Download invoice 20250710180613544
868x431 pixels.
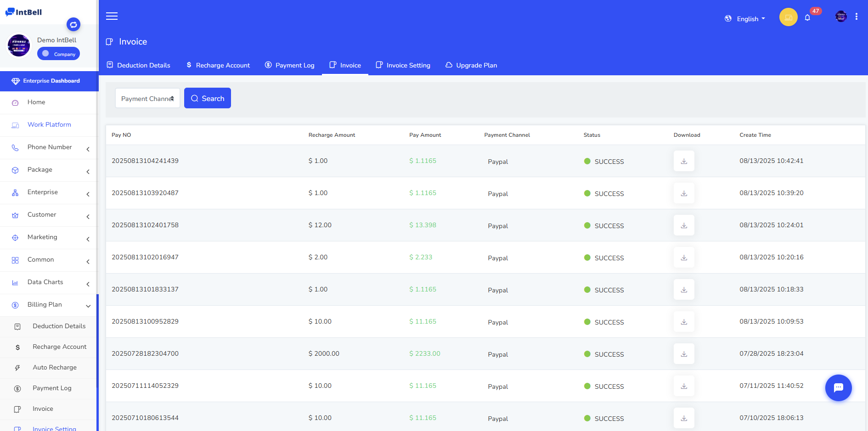[684, 418]
